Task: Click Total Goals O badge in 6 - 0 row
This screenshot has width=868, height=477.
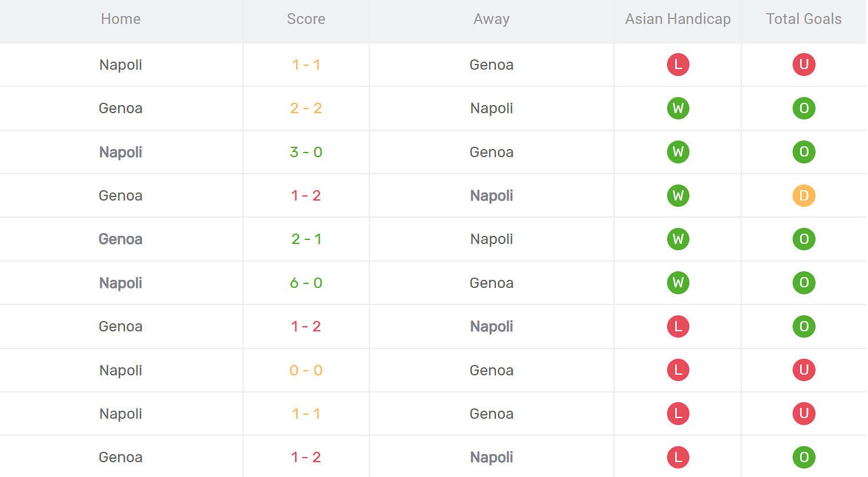Action: [x=804, y=283]
